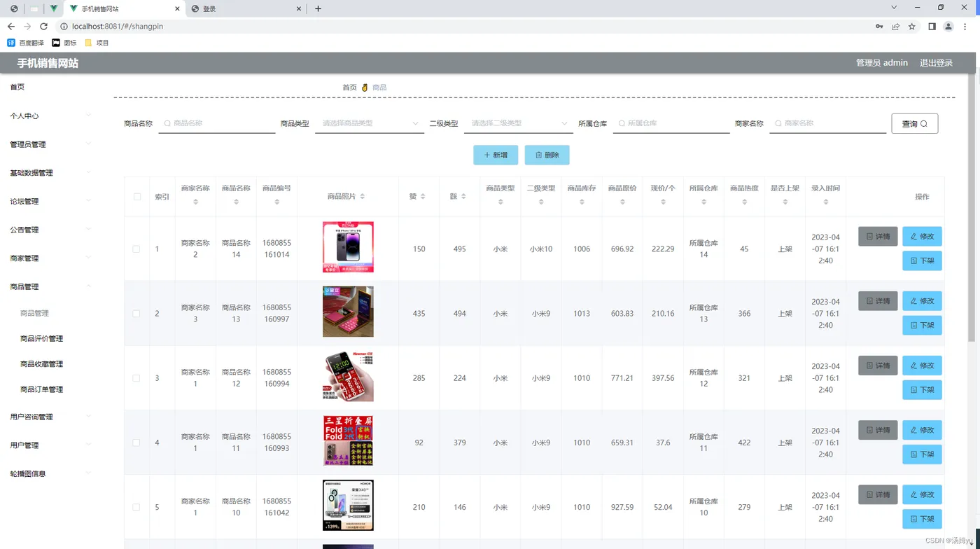Screen dimensions: 980x549
Task: Check the row checkbox for 商品名称11
Action: pos(136,443)
